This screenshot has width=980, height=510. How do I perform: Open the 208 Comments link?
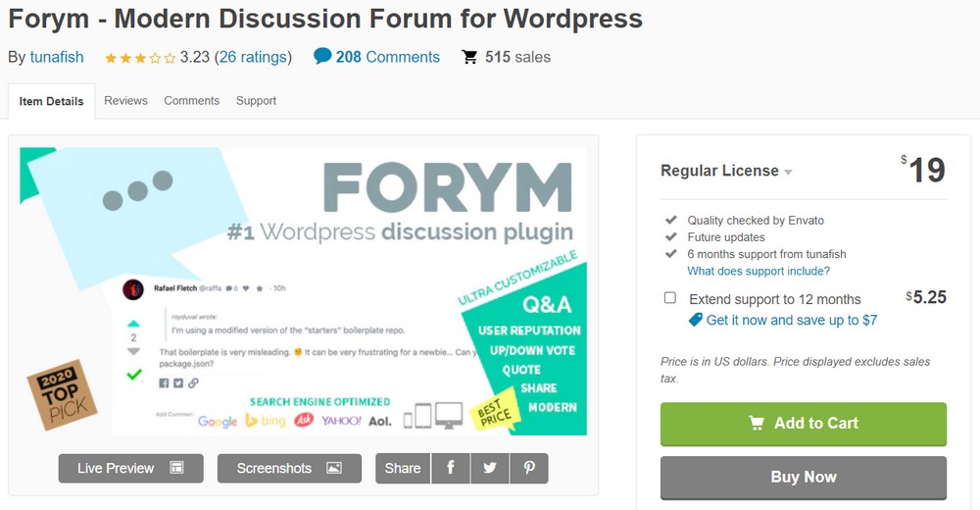click(387, 57)
